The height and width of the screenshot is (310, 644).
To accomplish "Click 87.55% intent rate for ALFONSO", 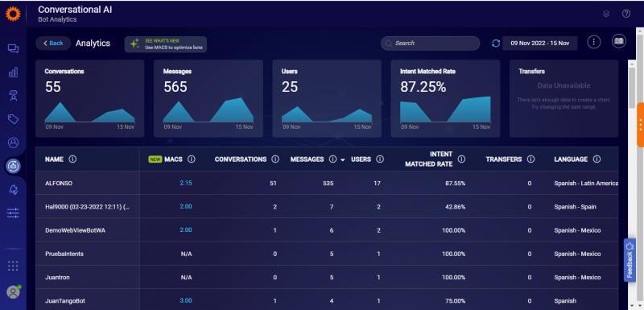I will (x=455, y=183).
